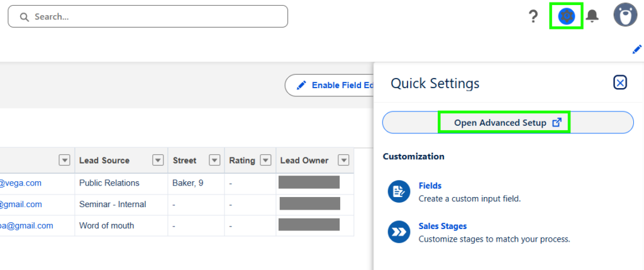The width and height of the screenshot is (644, 270).
Task: Click Enable Field Editing button
Action: pyautogui.click(x=330, y=85)
